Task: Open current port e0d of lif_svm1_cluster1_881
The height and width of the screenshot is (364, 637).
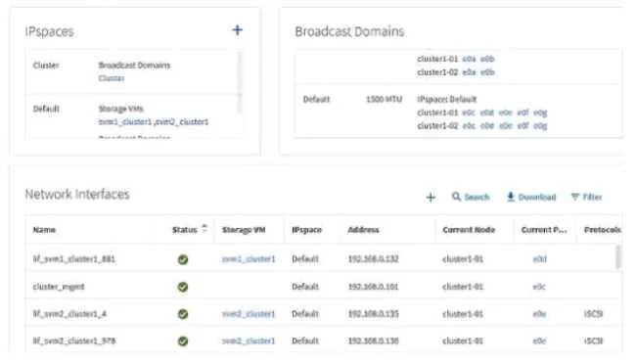Action: pyautogui.click(x=539, y=259)
